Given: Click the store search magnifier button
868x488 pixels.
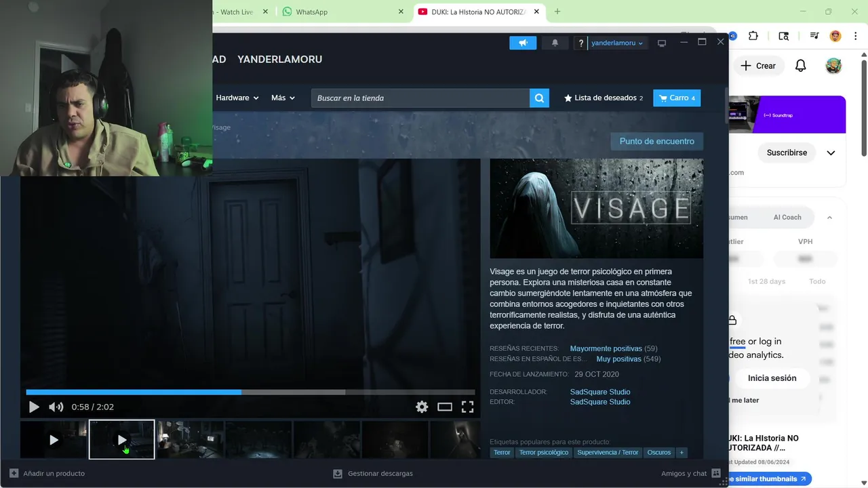Looking at the screenshot, I should pos(539,98).
